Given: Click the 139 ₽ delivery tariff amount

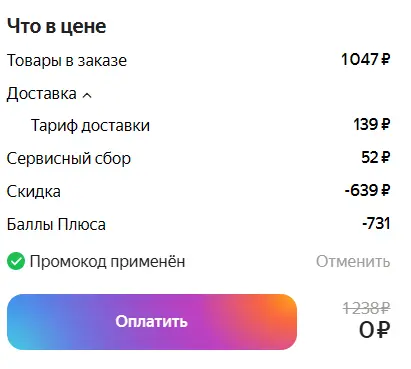Looking at the screenshot, I should pos(372,125).
